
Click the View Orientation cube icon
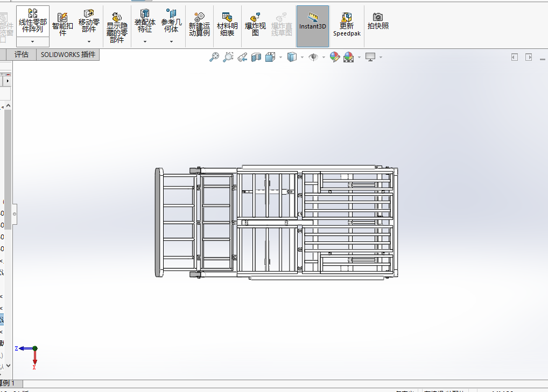click(270, 57)
